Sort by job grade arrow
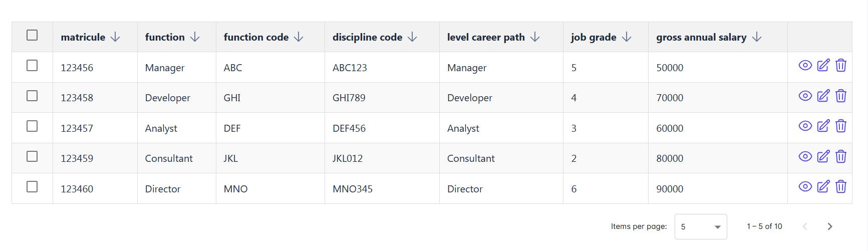 pyautogui.click(x=627, y=37)
